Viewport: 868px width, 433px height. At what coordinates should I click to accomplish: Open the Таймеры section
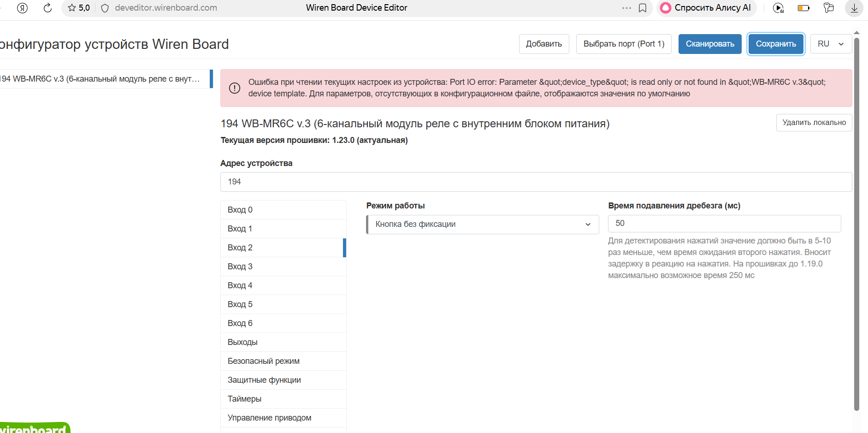click(283, 399)
